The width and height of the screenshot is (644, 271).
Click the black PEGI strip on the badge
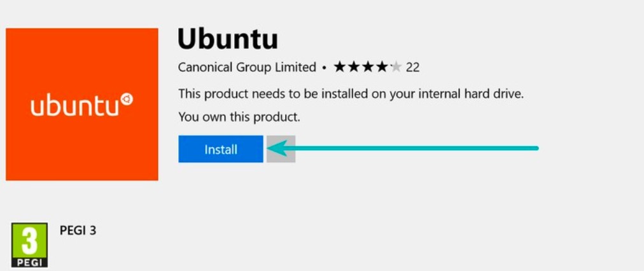pos(29,261)
